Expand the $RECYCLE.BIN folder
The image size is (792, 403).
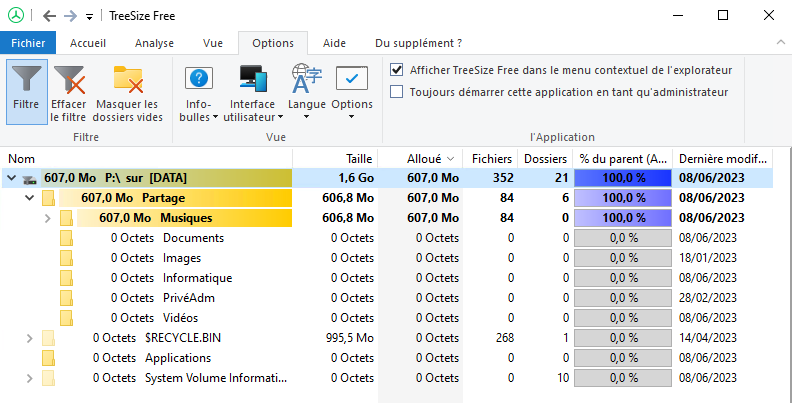(30, 338)
